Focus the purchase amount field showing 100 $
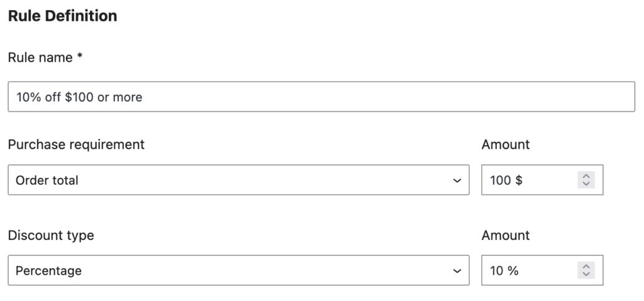 click(x=528, y=180)
